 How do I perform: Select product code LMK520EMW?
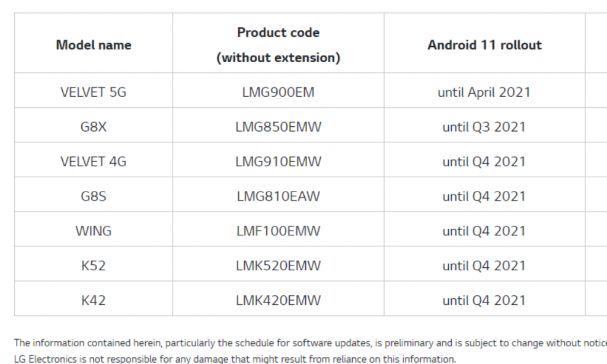(278, 266)
